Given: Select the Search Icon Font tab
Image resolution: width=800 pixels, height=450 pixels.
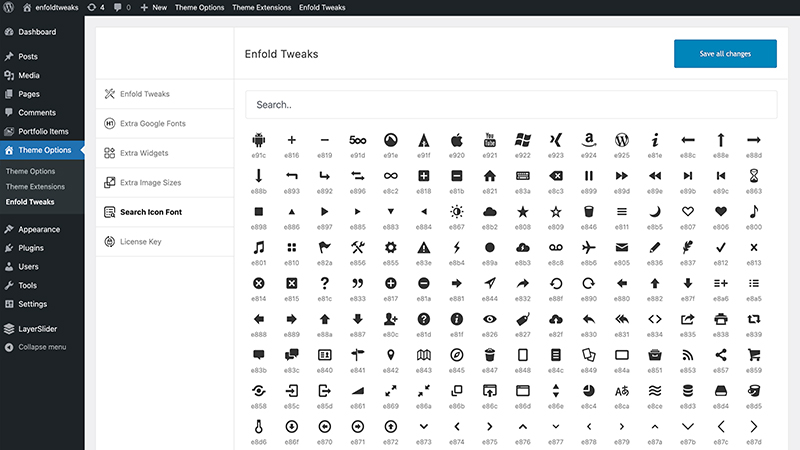Looking at the screenshot, I should (x=165, y=212).
